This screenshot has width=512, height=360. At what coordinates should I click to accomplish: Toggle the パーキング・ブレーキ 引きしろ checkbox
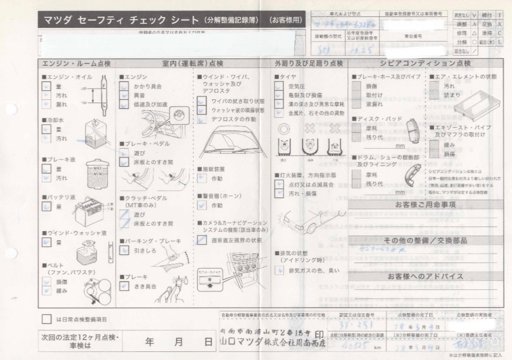tap(124, 250)
